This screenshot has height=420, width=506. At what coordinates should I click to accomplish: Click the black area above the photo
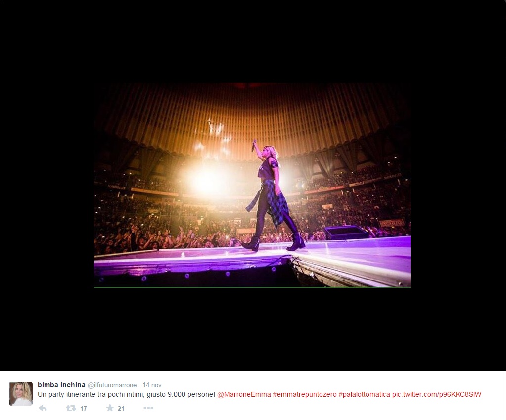point(252,42)
